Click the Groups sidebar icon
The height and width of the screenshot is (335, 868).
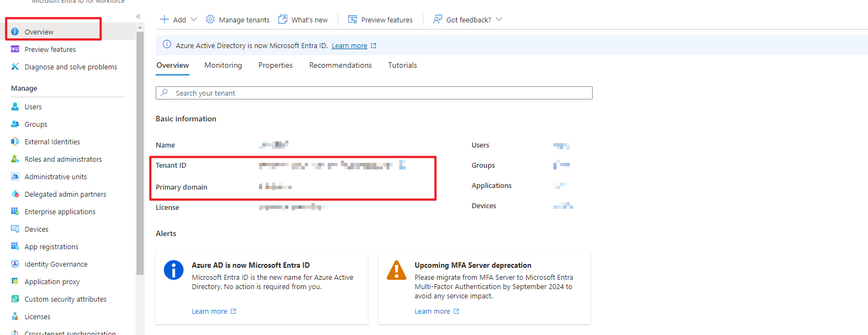(x=15, y=124)
